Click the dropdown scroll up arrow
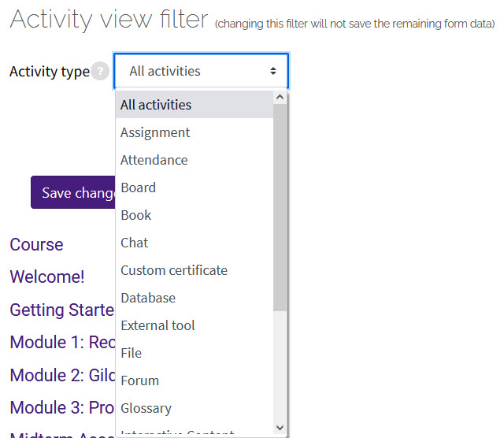Screen dimensions: 504x438 click(x=280, y=97)
